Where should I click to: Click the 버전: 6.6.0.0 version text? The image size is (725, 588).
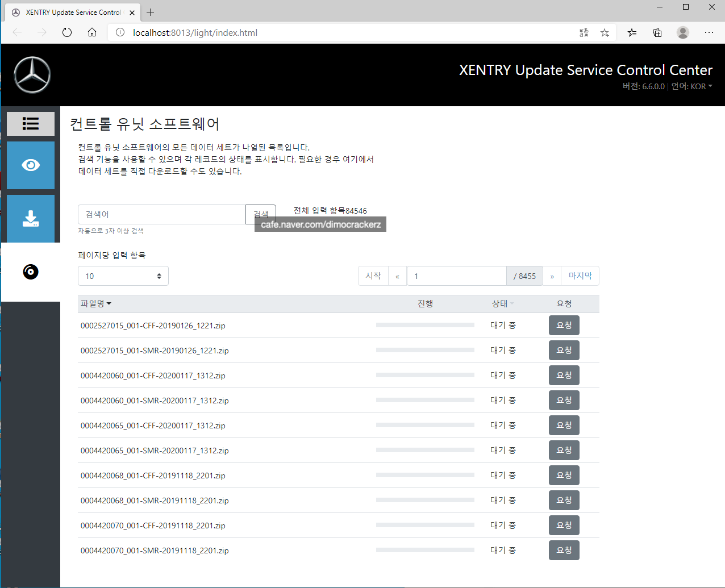tap(643, 86)
